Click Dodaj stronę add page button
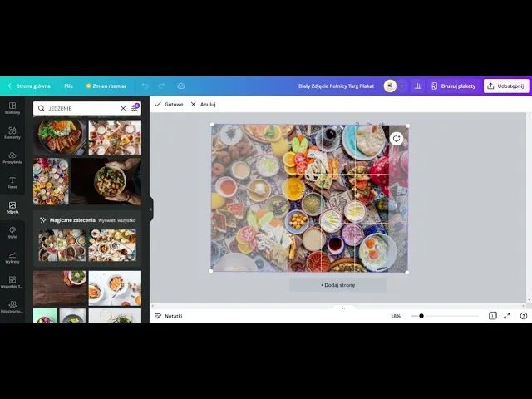The height and width of the screenshot is (399, 532). click(x=338, y=285)
